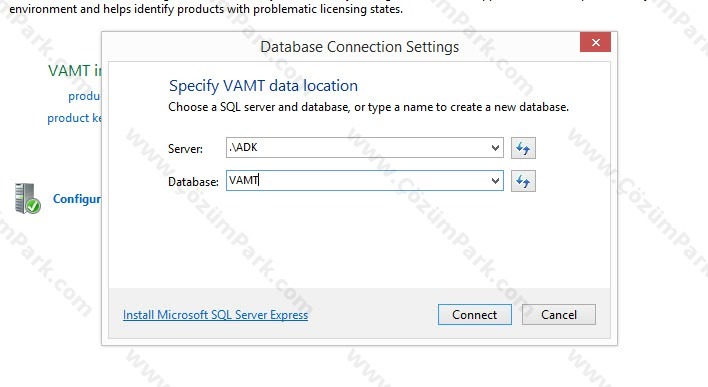The image size is (708, 387).
Task: Click the green VAMT heading behind dialog
Action: pyautogui.click(x=75, y=71)
